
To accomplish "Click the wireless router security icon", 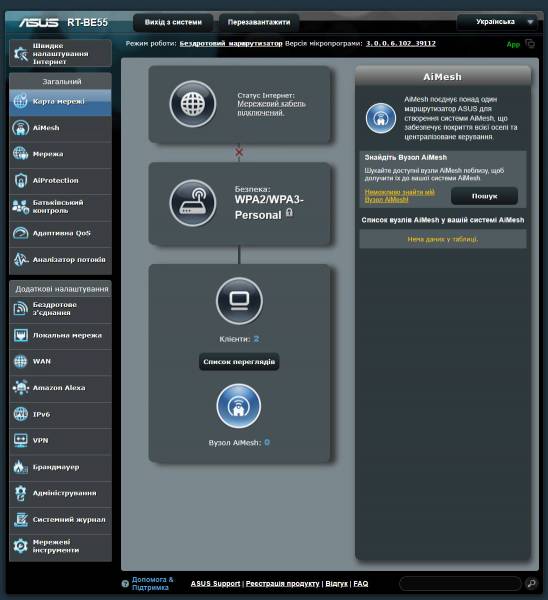I will 193,203.
